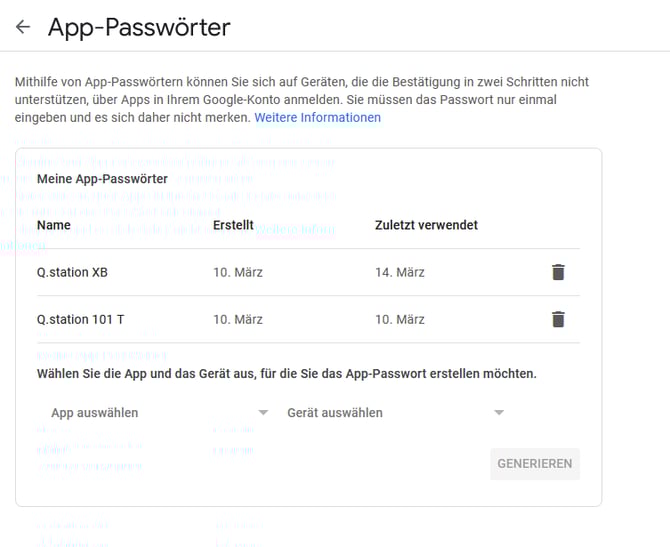Go back using the arrow icon
670x547 pixels.
pyautogui.click(x=23, y=27)
